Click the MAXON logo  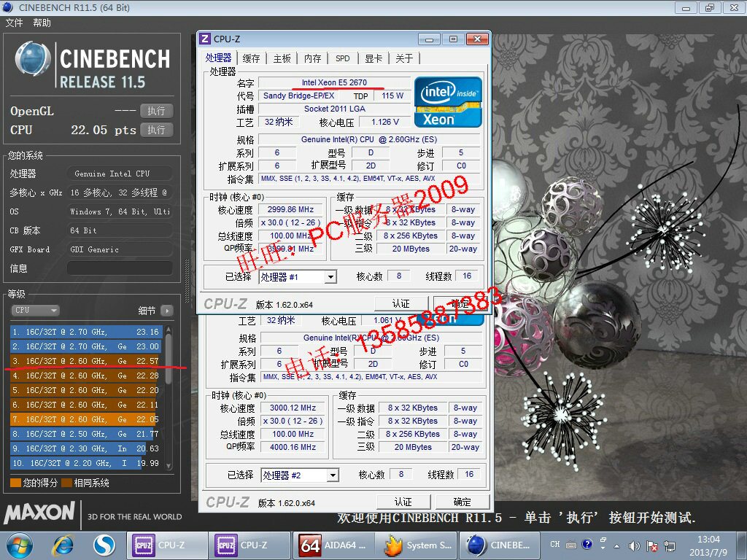coord(39,513)
